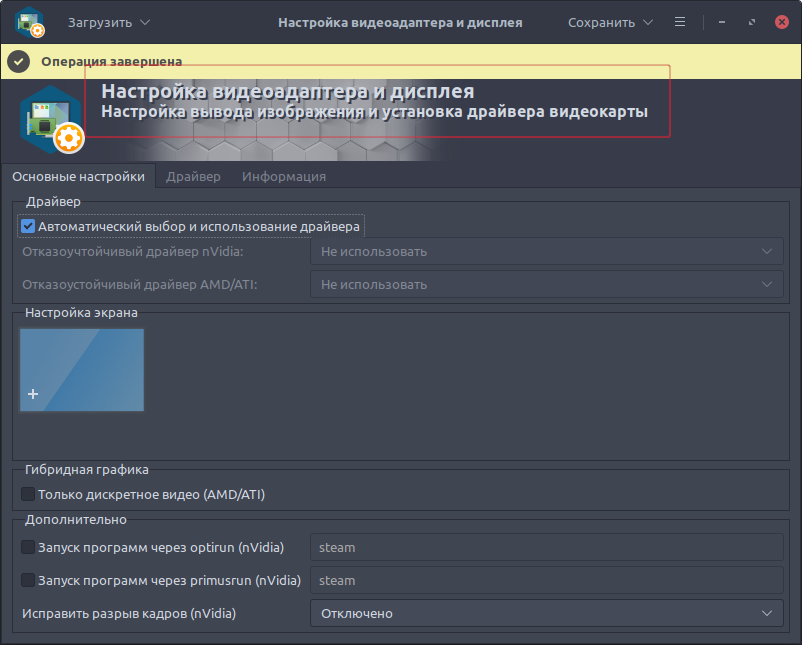The image size is (802, 645).
Task: Click the Исправить разрыв кадров (nVidia) label
Action: [x=129, y=613]
